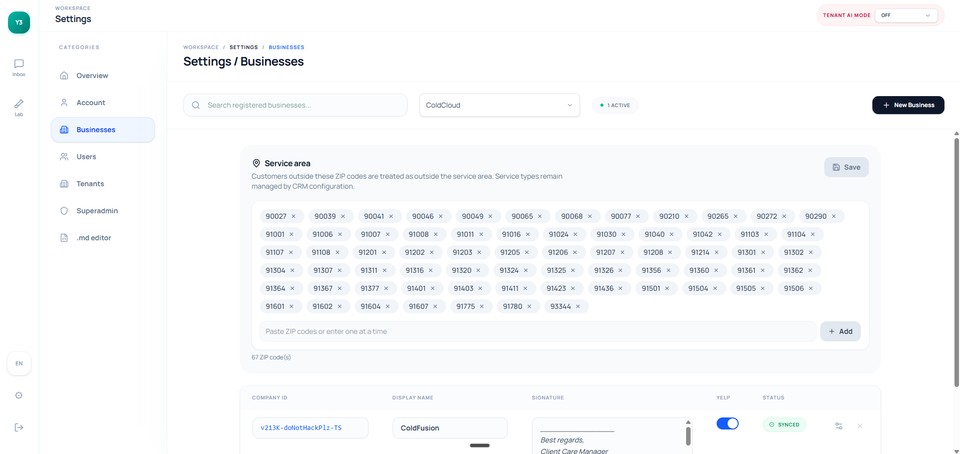Screen dimensions: 960x454
Task: Remove ZIP code 91001
Action: click(x=291, y=234)
